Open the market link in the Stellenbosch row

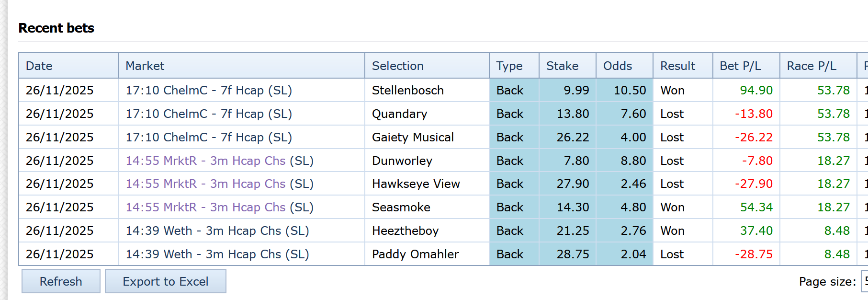208,90
